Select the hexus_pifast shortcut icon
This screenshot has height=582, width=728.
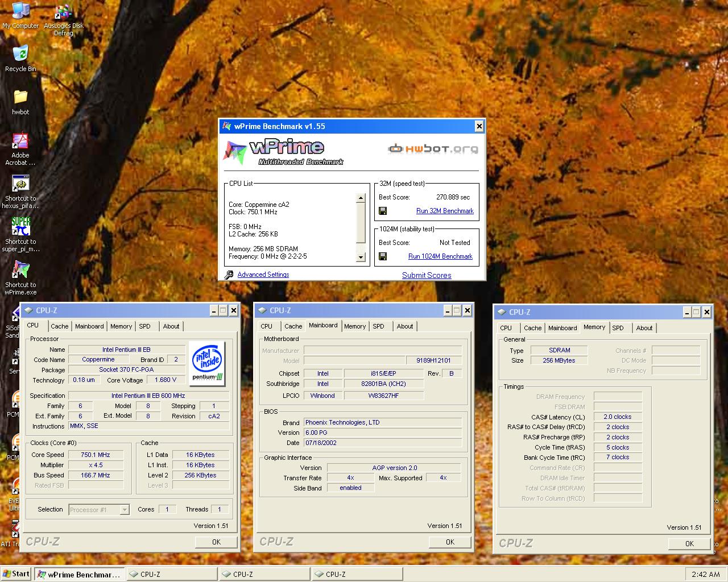point(20,192)
